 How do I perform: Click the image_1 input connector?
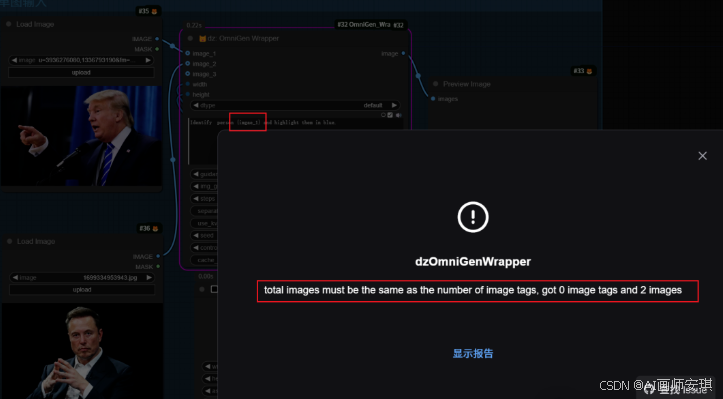(x=188, y=54)
